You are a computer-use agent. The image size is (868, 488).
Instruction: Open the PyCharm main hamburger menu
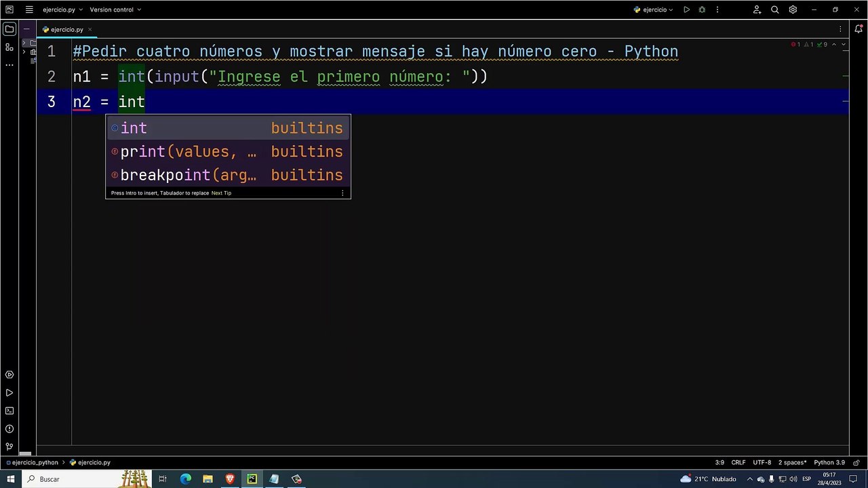tap(29, 9)
